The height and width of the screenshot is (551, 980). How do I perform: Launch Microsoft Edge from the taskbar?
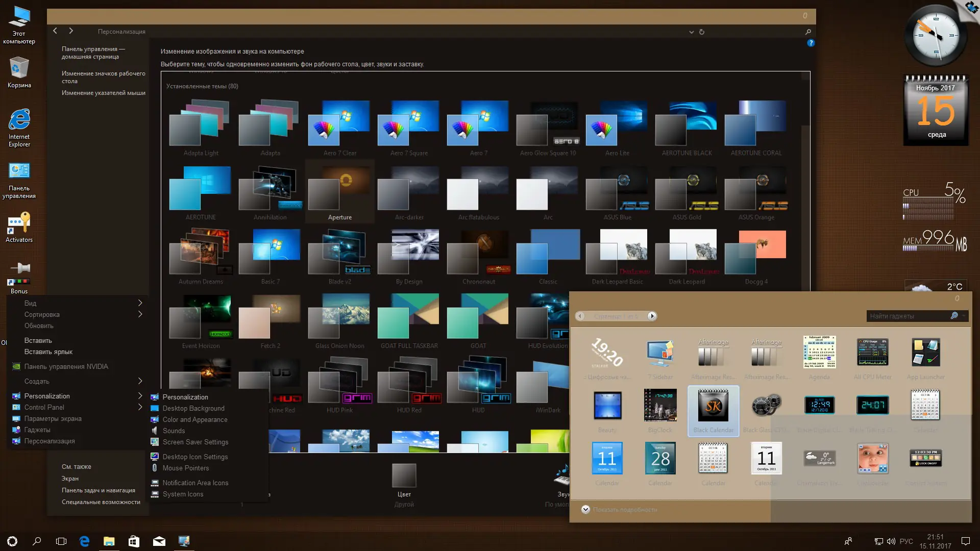tap(85, 541)
